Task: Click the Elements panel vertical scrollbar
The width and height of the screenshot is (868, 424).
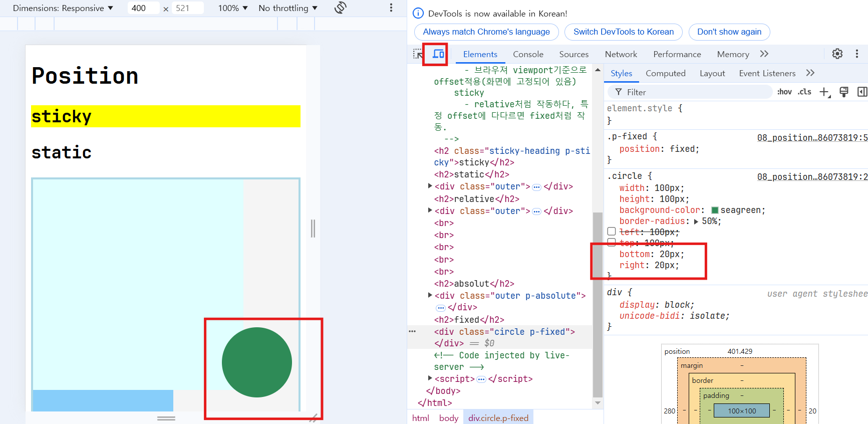Action: click(598, 305)
